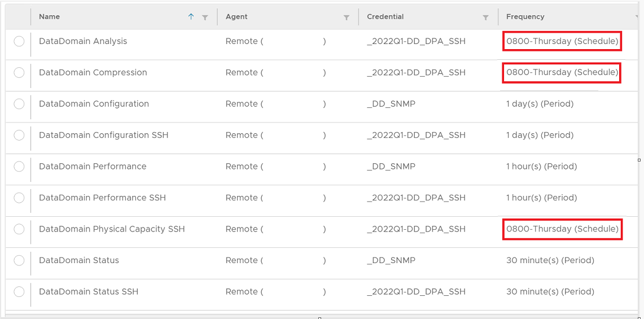Click DataDomain Status 30 minute(s) frequency
This screenshot has height=319, width=644.
coord(550,261)
